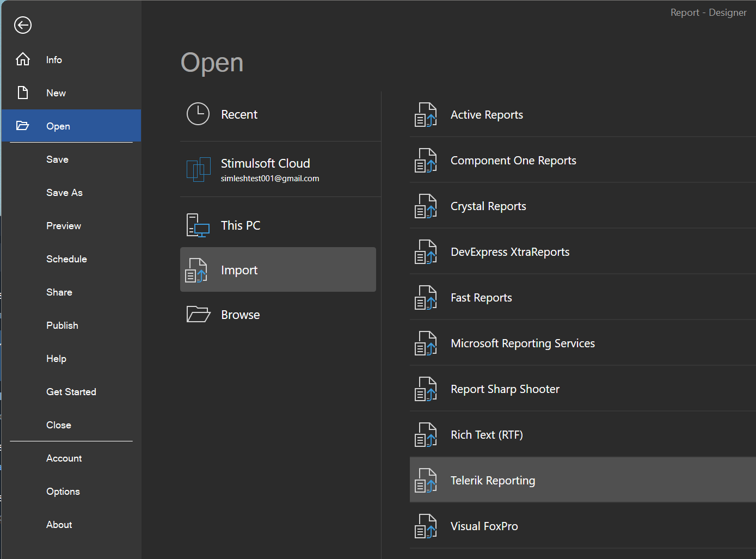This screenshot has height=559, width=756.
Task: Import from Crystal Reports format
Action: click(x=582, y=206)
